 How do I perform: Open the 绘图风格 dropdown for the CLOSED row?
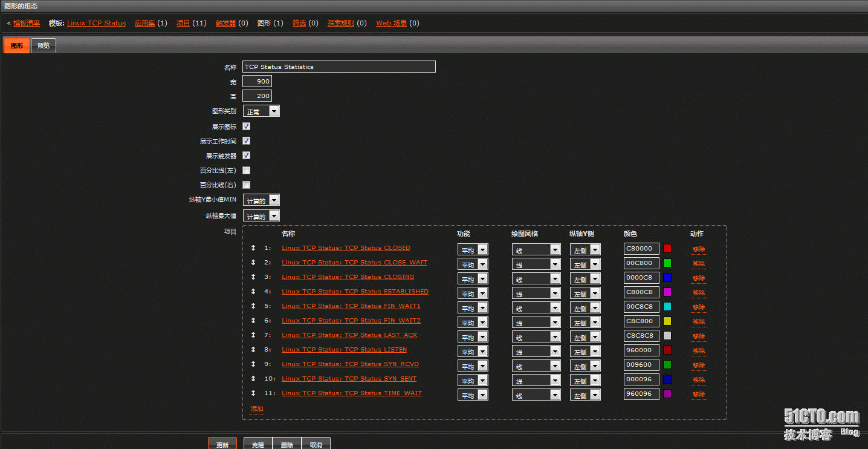[x=536, y=249]
